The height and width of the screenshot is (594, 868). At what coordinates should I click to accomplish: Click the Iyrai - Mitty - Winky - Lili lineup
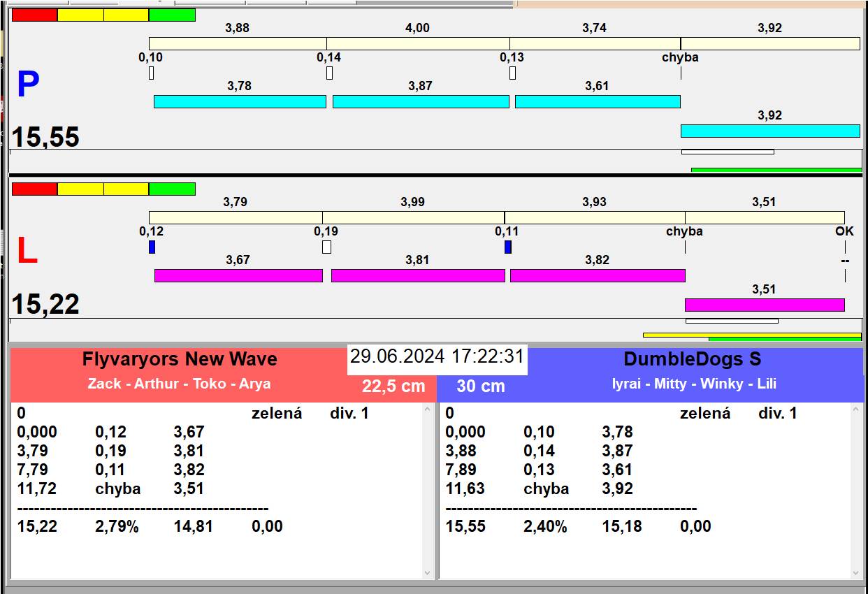(x=694, y=384)
